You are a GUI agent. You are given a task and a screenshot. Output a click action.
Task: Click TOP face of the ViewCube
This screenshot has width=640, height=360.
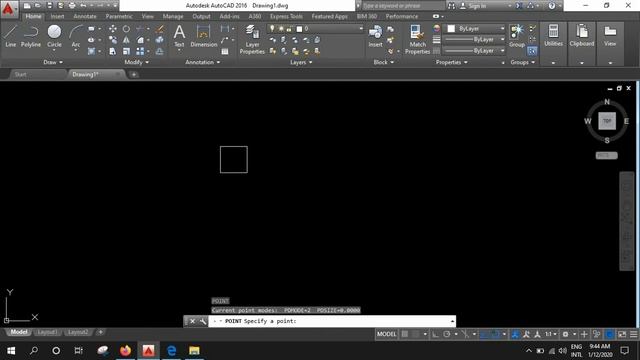click(x=607, y=121)
